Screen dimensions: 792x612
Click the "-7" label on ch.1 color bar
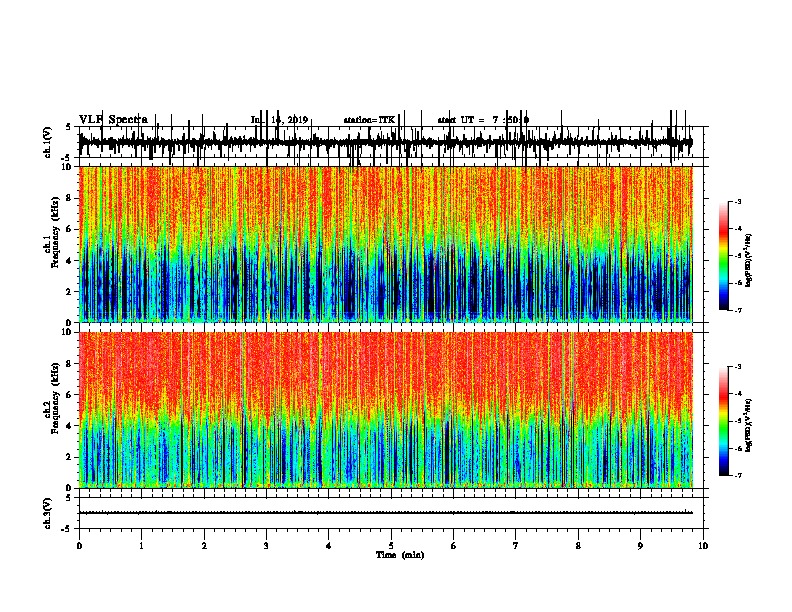click(738, 310)
